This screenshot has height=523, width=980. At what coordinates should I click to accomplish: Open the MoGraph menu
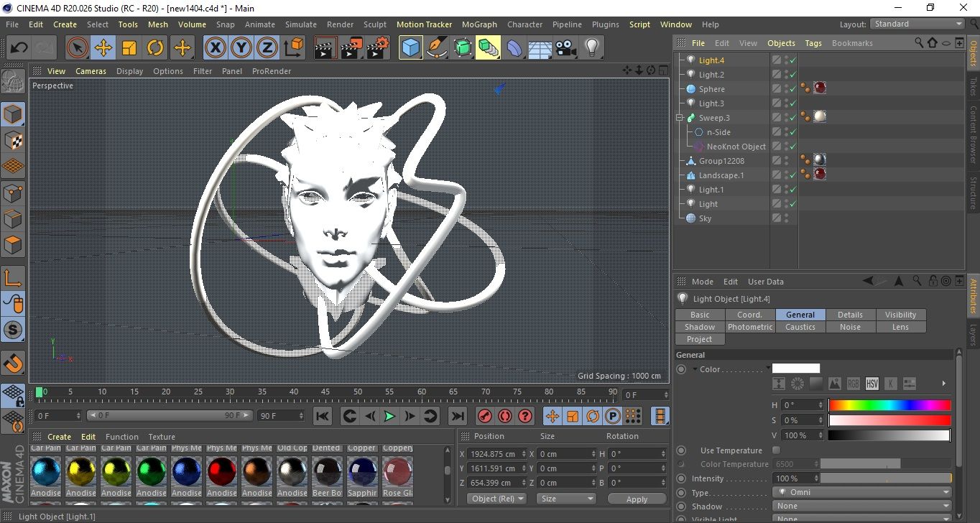(x=479, y=24)
